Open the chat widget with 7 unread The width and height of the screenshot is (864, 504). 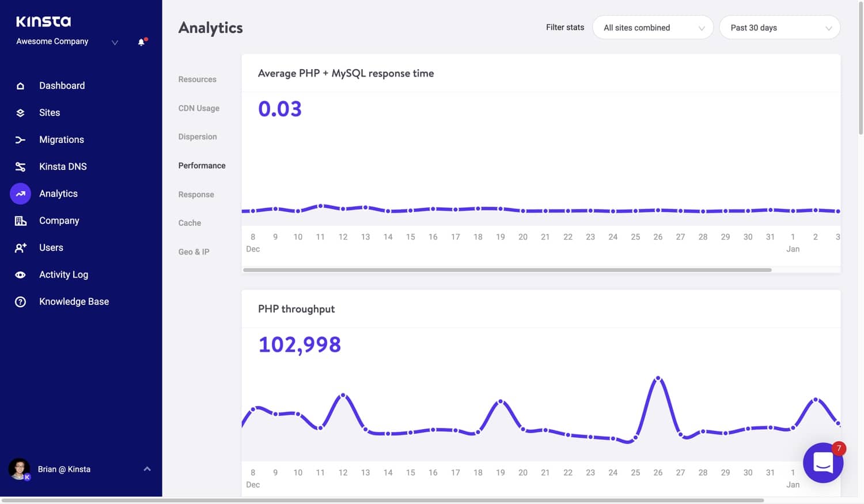(x=823, y=463)
